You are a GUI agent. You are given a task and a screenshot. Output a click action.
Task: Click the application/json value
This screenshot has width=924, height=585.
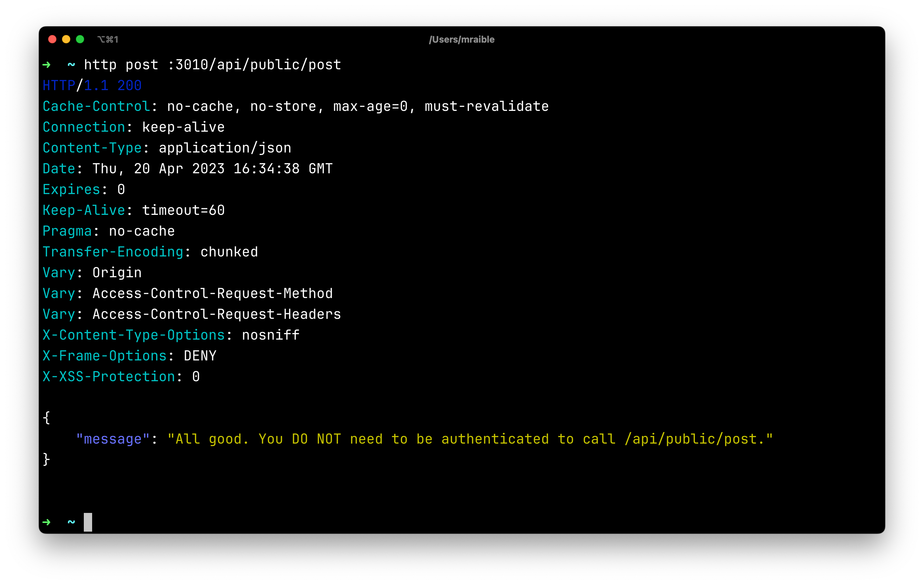point(225,147)
